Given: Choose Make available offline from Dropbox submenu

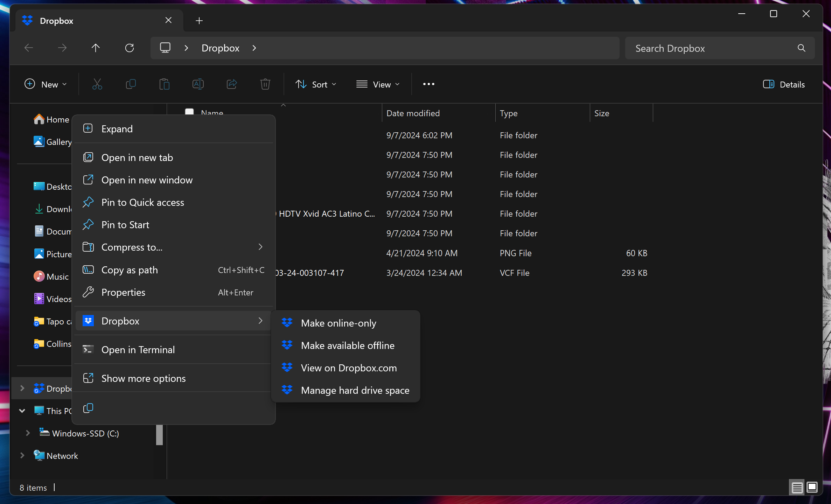Looking at the screenshot, I should [x=347, y=345].
